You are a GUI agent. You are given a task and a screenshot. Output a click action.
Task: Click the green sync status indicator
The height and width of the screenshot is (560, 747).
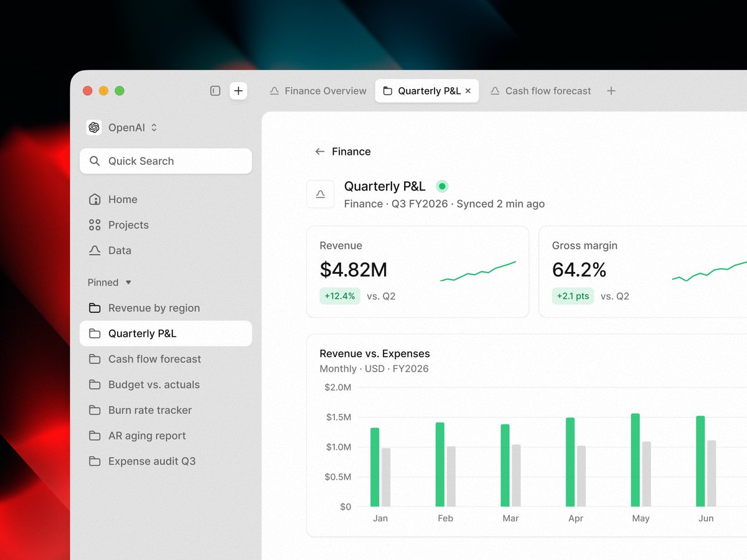pos(442,186)
